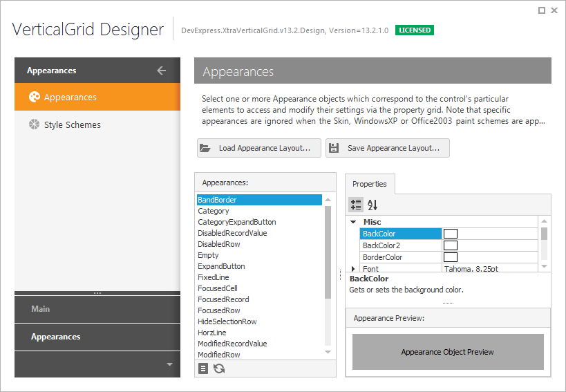Screen dimensions: 566x392
Task: Select ModifiedRecordValue appearance
Action: click(x=259, y=344)
